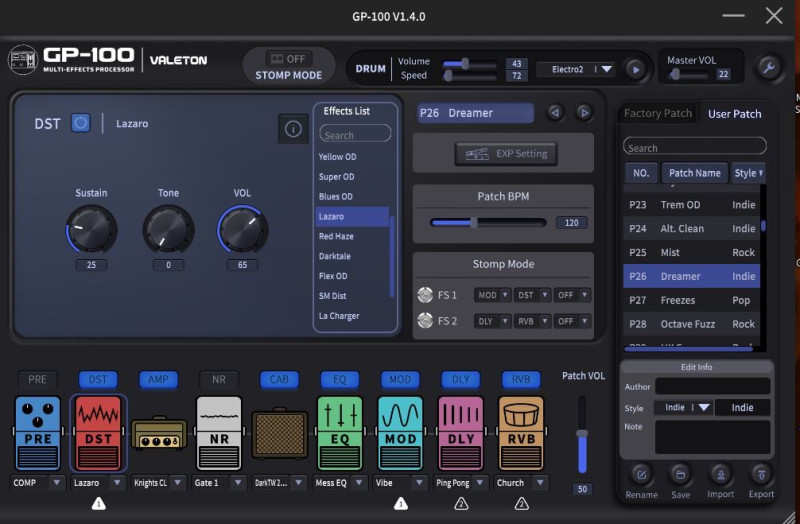Click the Rename patch icon
This screenshot has height=524, width=800.
[x=641, y=476]
